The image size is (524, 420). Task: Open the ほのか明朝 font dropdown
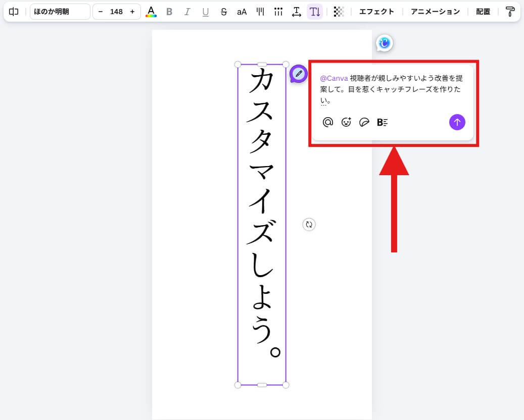[x=60, y=12]
